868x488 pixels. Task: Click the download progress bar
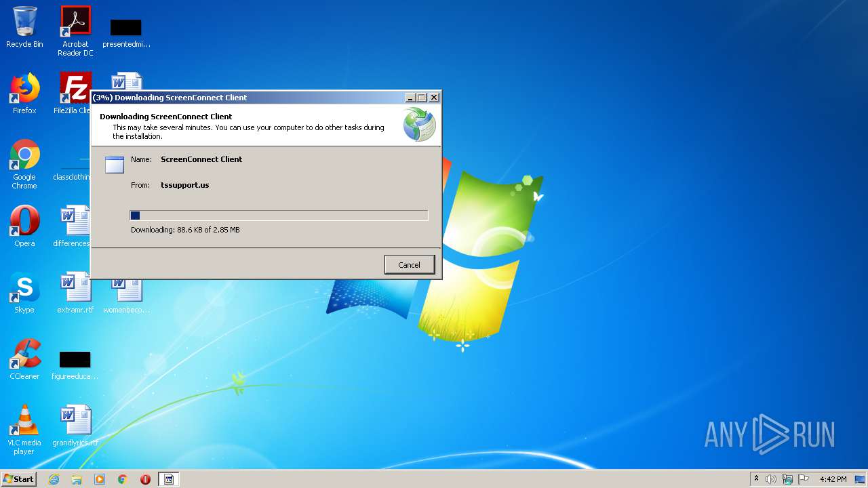[279, 216]
